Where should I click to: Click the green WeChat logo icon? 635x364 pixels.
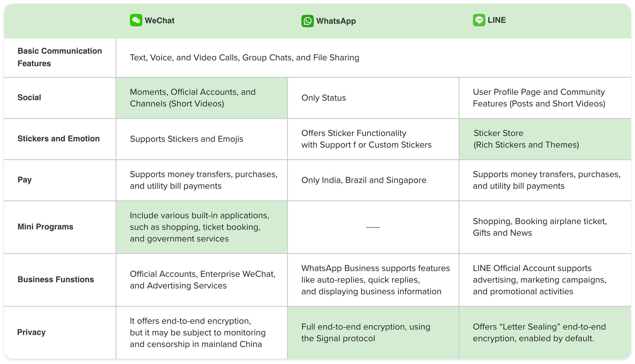point(136,20)
